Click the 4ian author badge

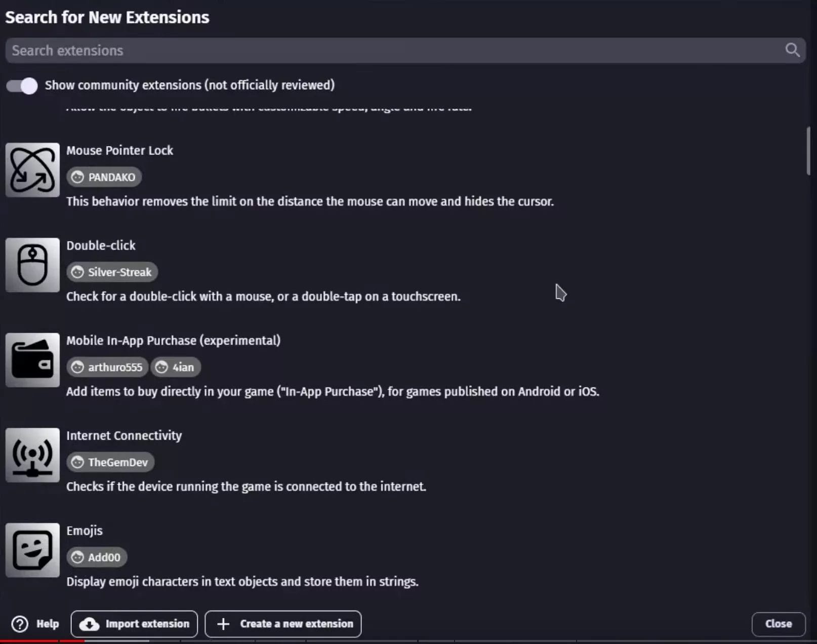pos(176,367)
